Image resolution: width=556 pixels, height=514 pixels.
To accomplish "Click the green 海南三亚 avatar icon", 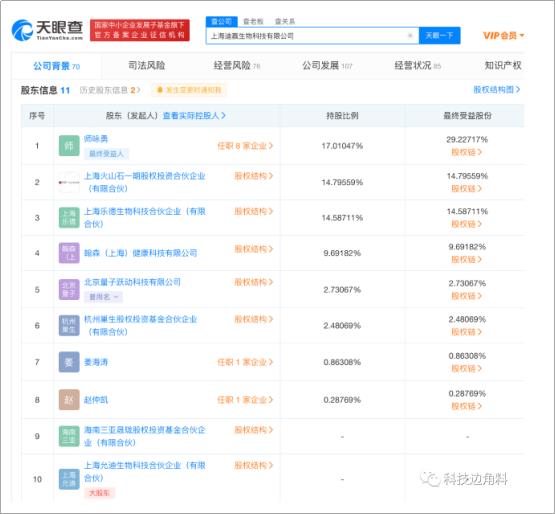I will click(69, 436).
